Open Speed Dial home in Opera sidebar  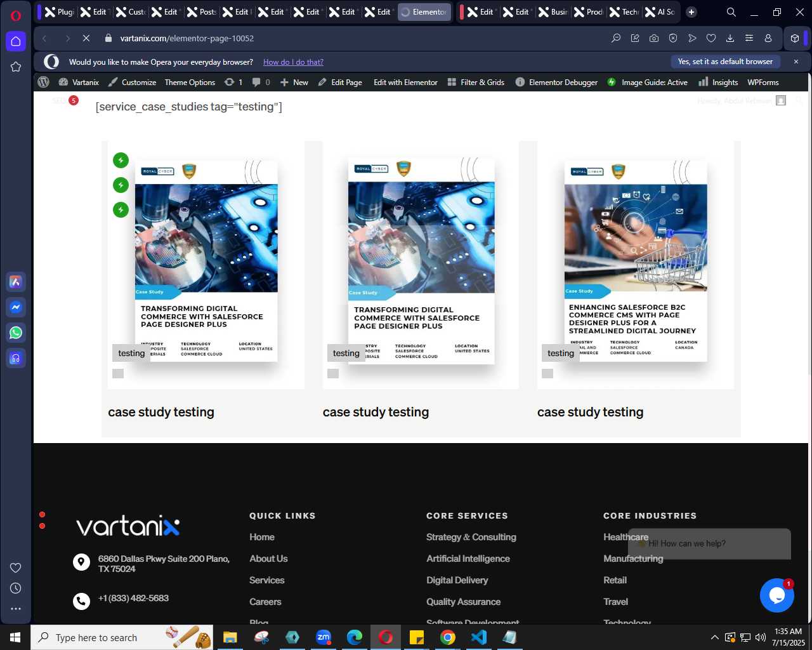(16, 41)
